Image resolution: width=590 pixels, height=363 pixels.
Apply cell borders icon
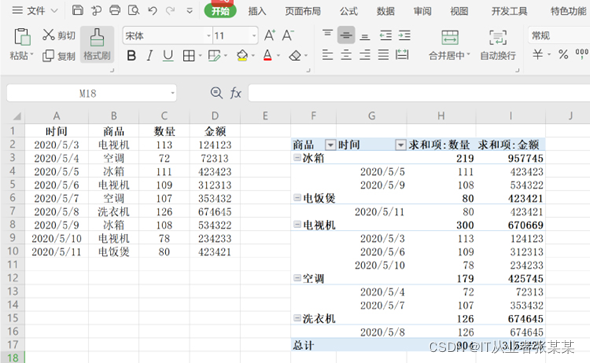pos(189,56)
